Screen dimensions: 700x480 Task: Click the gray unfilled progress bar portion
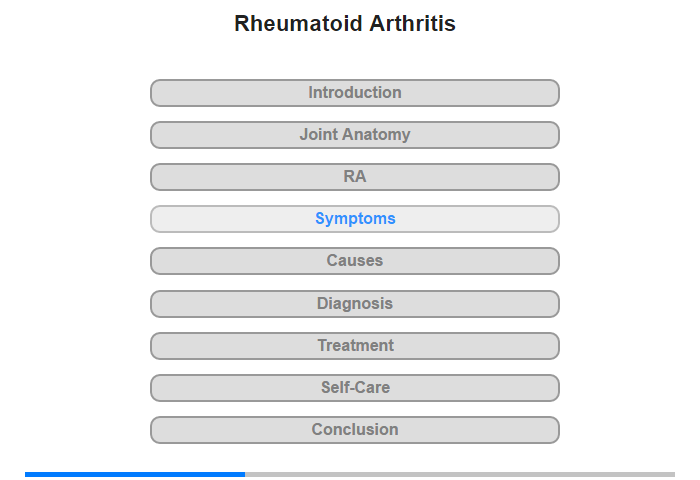point(460,474)
